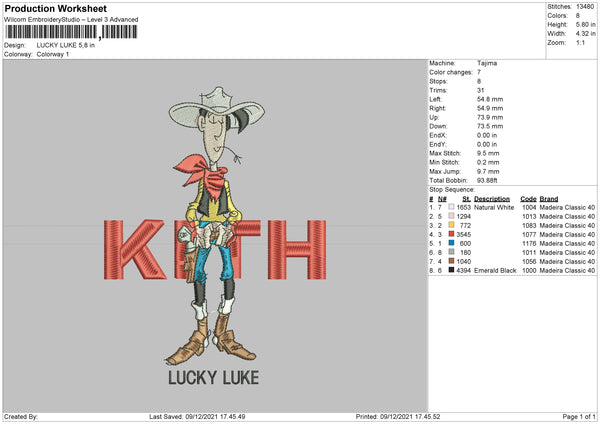The width and height of the screenshot is (600, 424).
Task: Click the Stop Sequence heading
Action: [452, 190]
